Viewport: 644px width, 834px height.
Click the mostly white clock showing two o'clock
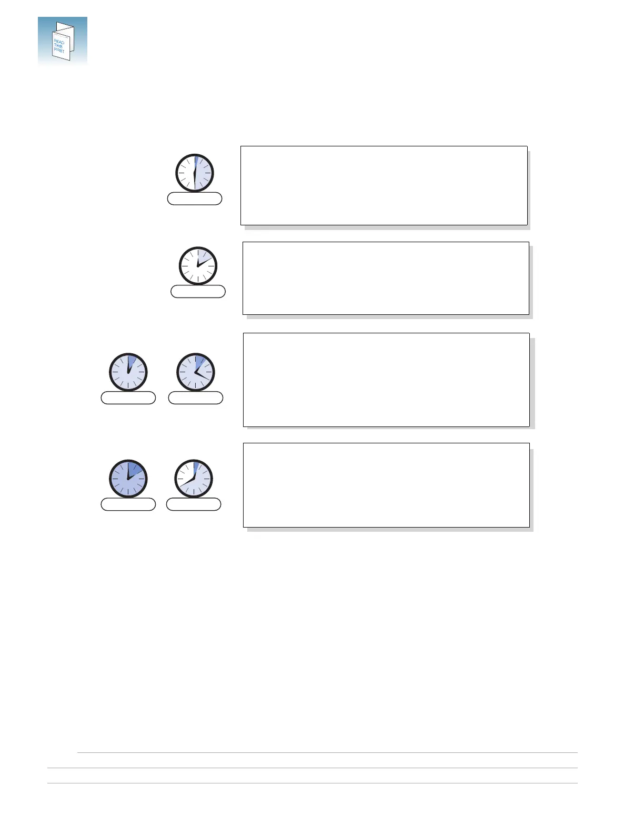coord(198,266)
